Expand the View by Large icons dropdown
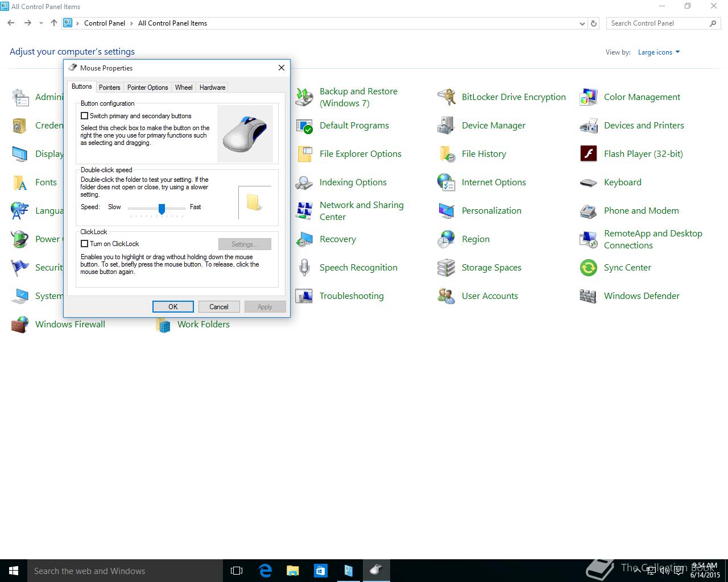Screen dimensions: 728x582 pos(659,52)
